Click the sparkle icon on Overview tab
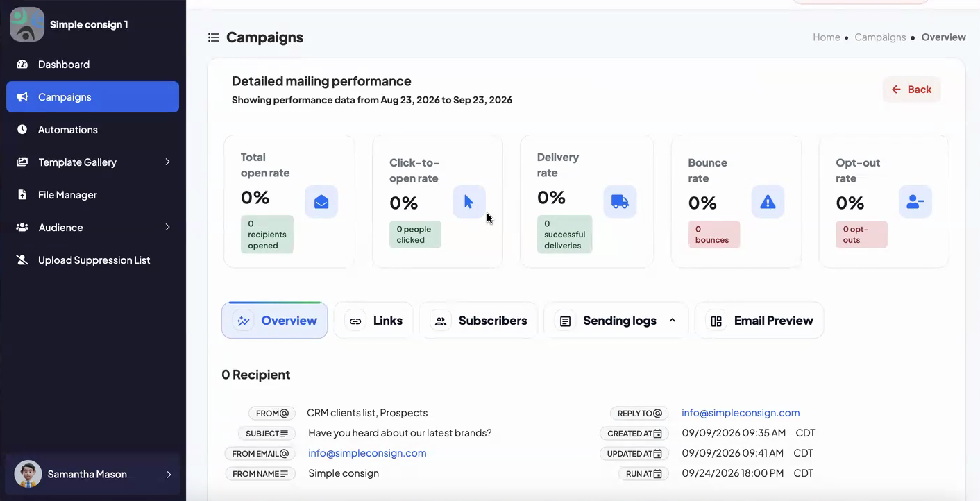 point(243,321)
